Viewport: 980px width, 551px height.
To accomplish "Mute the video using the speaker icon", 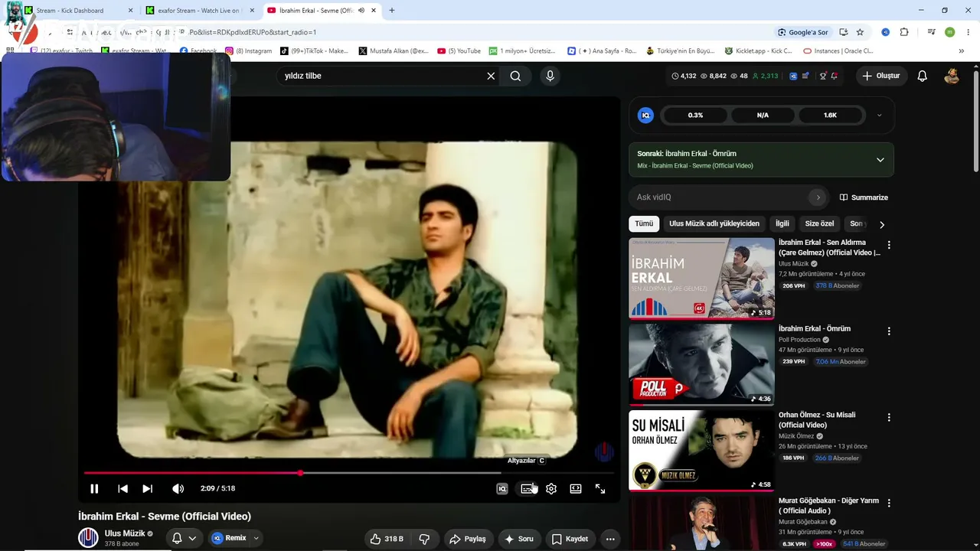I will click(178, 489).
